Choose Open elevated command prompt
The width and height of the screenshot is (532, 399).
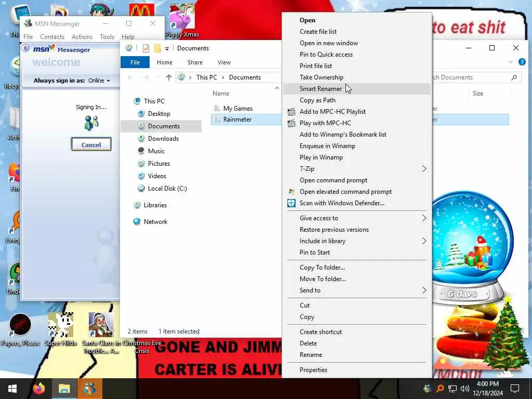(356, 192)
